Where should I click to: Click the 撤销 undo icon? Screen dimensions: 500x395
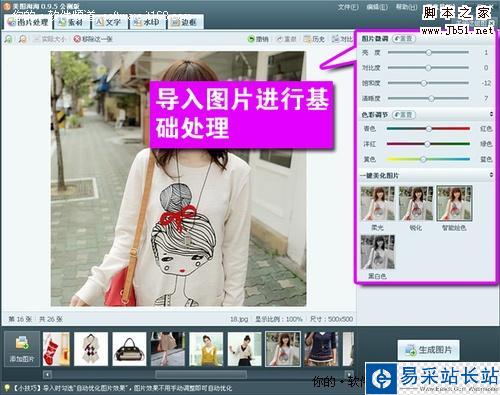coord(251,39)
